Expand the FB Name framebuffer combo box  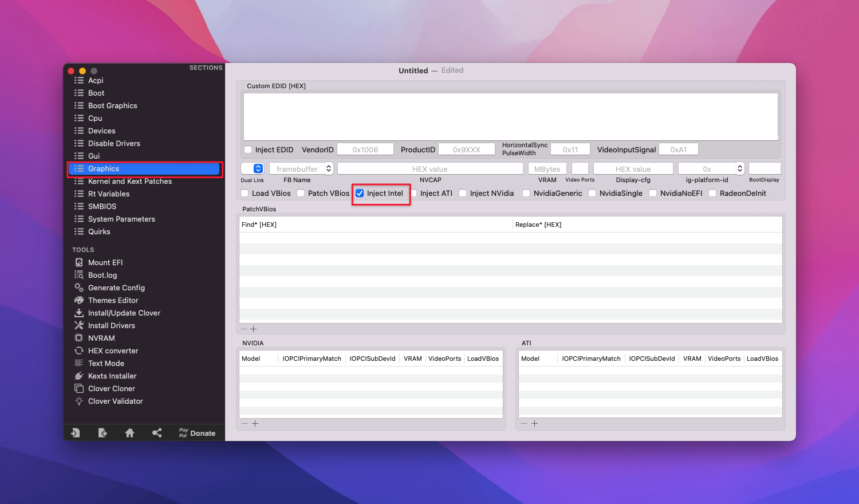pyautogui.click(x=329, y=169)
